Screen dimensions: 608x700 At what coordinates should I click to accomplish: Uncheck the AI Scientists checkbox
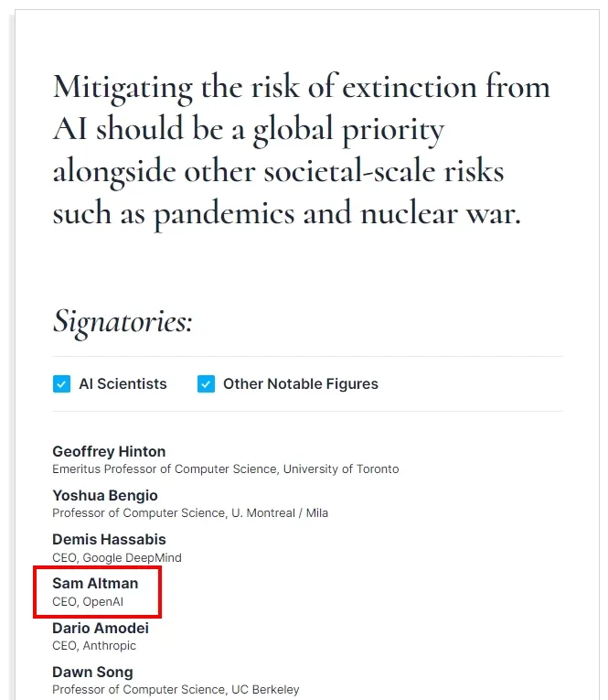(x=61, y=384)
